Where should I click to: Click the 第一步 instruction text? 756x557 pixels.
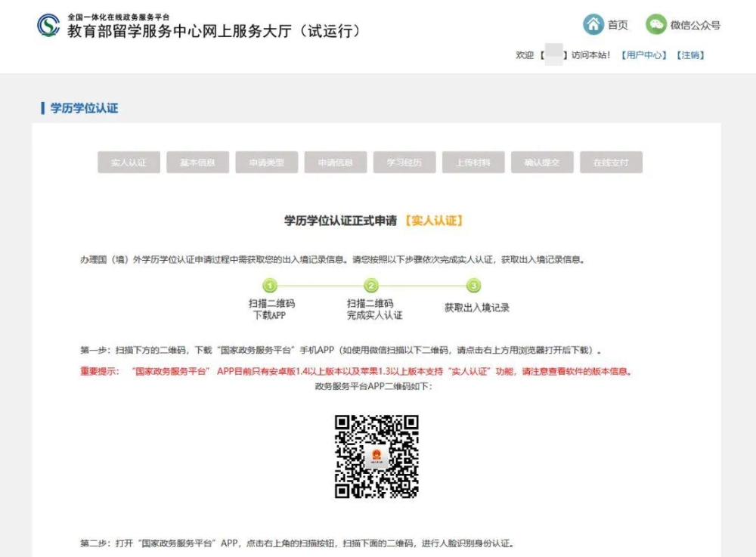(341, 350)
